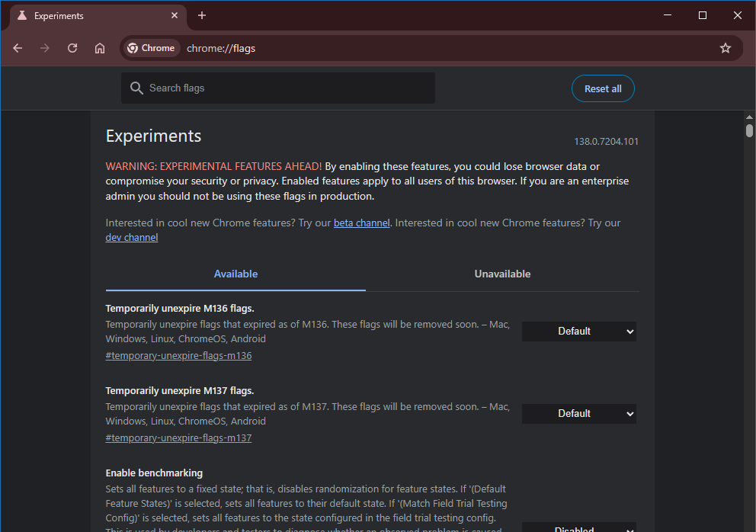The image size is (756, 532).
Task: Maximize the Chrome window
Action: pyautogui.click(x=703, y=15)
